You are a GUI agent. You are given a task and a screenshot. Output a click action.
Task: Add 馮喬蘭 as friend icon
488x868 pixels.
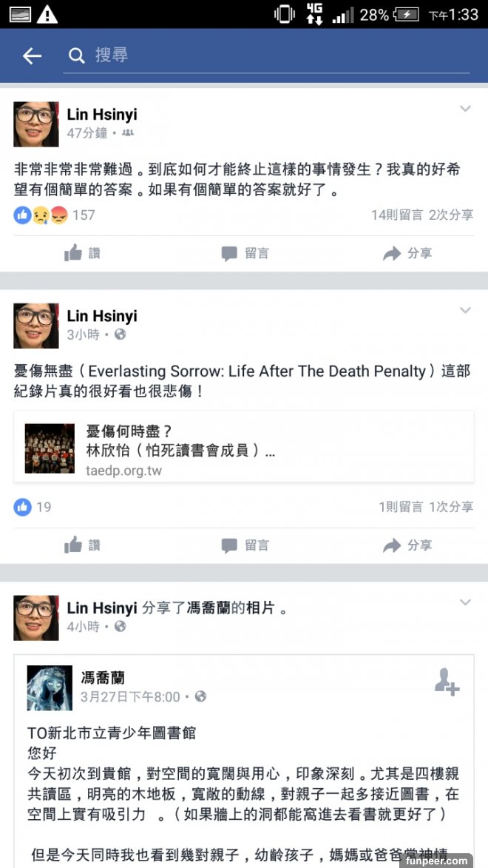447,682
